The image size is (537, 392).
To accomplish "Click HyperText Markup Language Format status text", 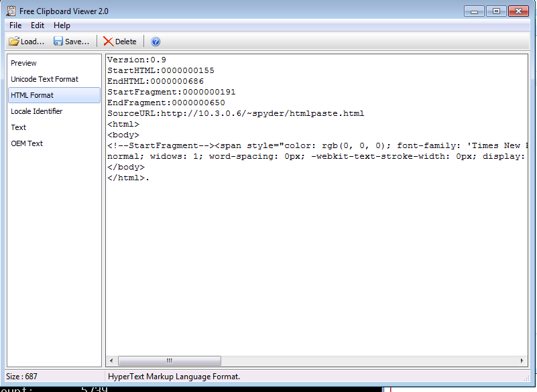I will pyautogui.click(x=174, y=377).
